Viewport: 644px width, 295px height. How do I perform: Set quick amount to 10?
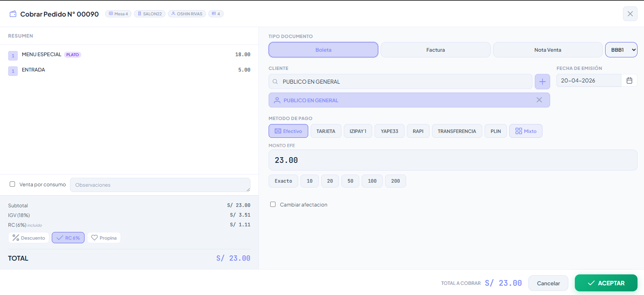point(310,181)
